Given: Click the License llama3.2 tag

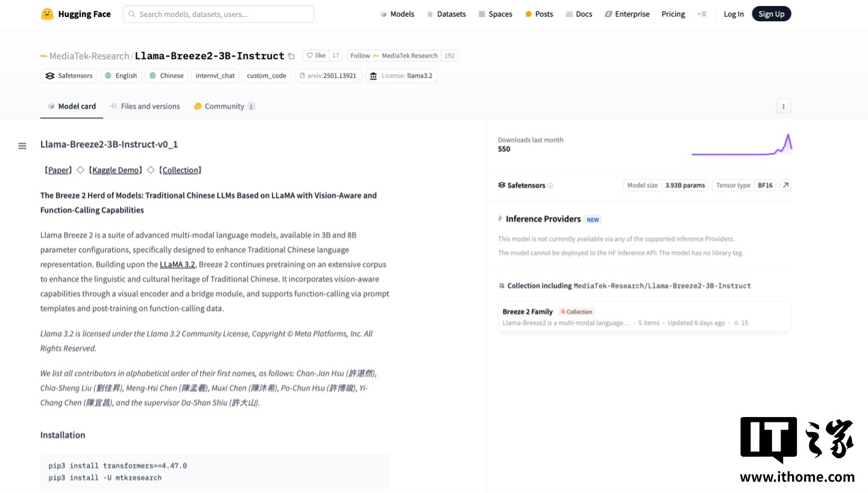Looking at the screenshot, I should coord(401,75).
